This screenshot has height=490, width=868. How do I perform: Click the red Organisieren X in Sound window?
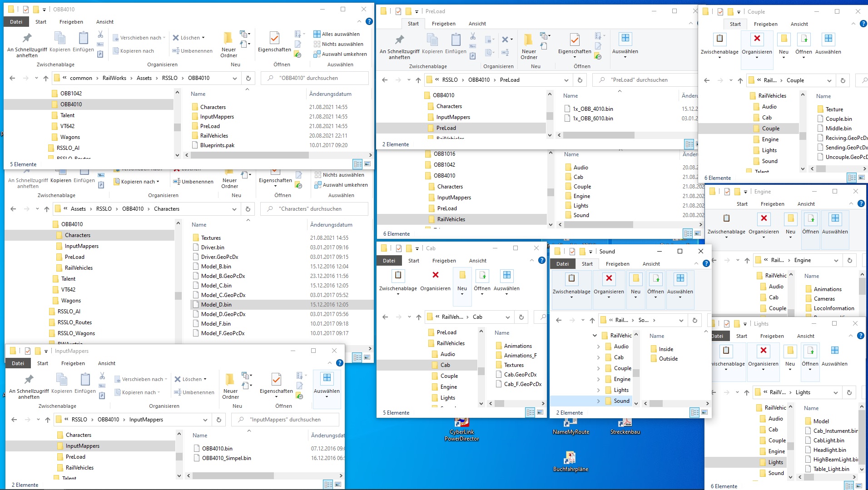click(609, 278)
